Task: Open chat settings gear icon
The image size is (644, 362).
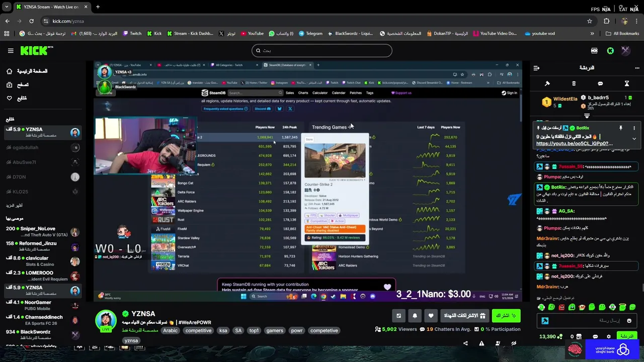Action: click(x=609, y=337)
